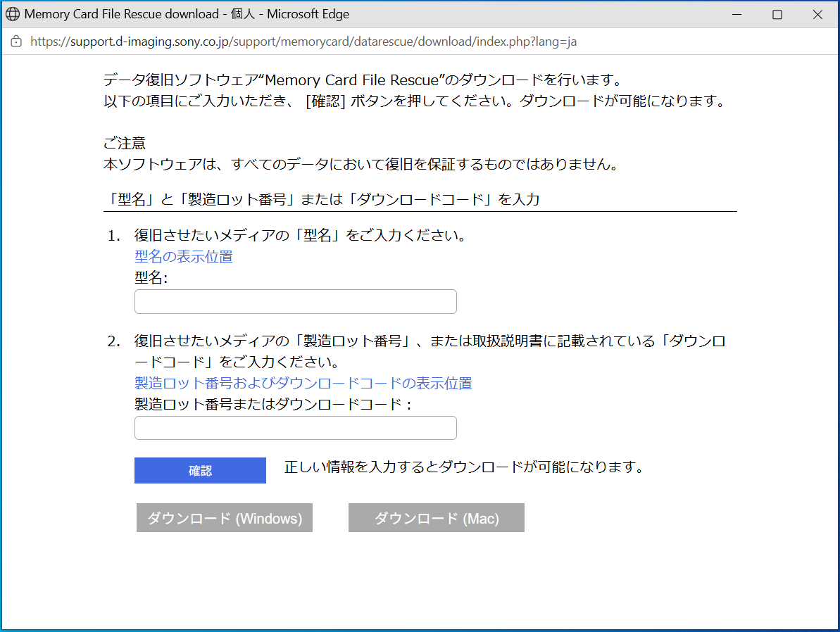Minimize the Edge window
Screen dimensions: 840x632
(x=737, y=15)
